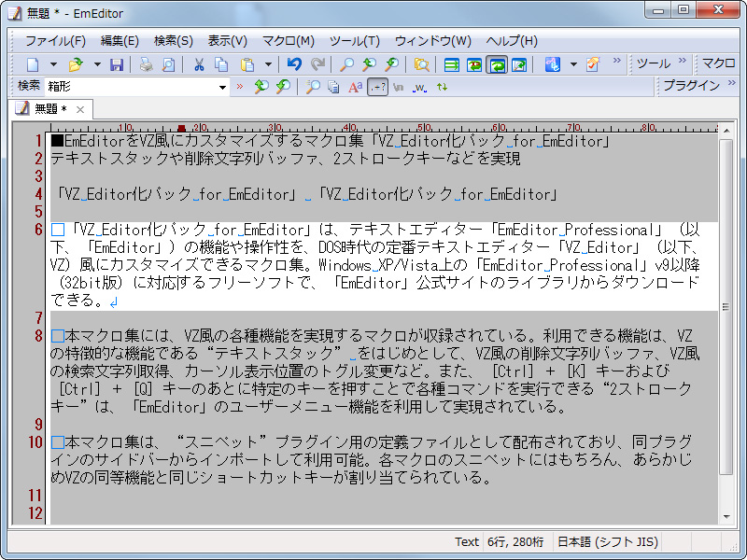Image resolution: width=747 pixels, height=560 pixels.
Task: Toggle the regular expression search option
Action: click(x=377, y=87)
